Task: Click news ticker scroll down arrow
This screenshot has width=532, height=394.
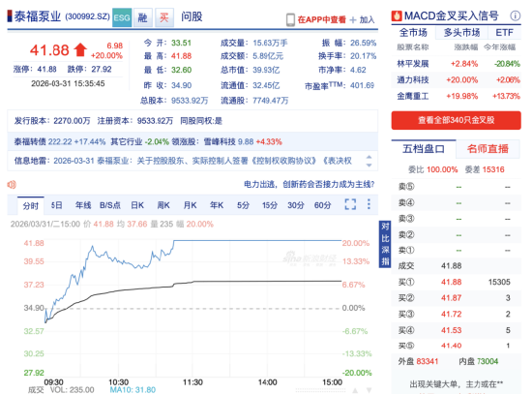Action: tap(369, 166)
